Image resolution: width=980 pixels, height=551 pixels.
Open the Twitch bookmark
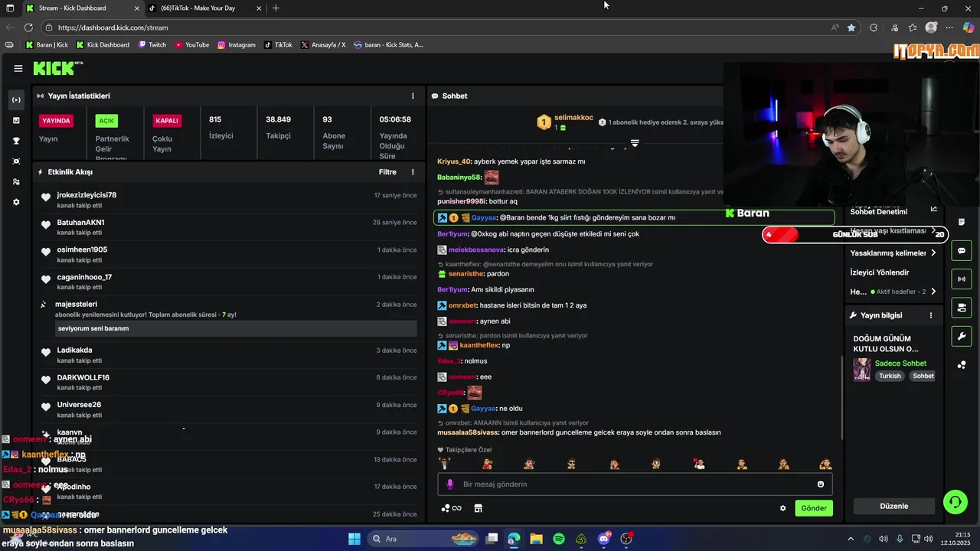coord(152,45)
